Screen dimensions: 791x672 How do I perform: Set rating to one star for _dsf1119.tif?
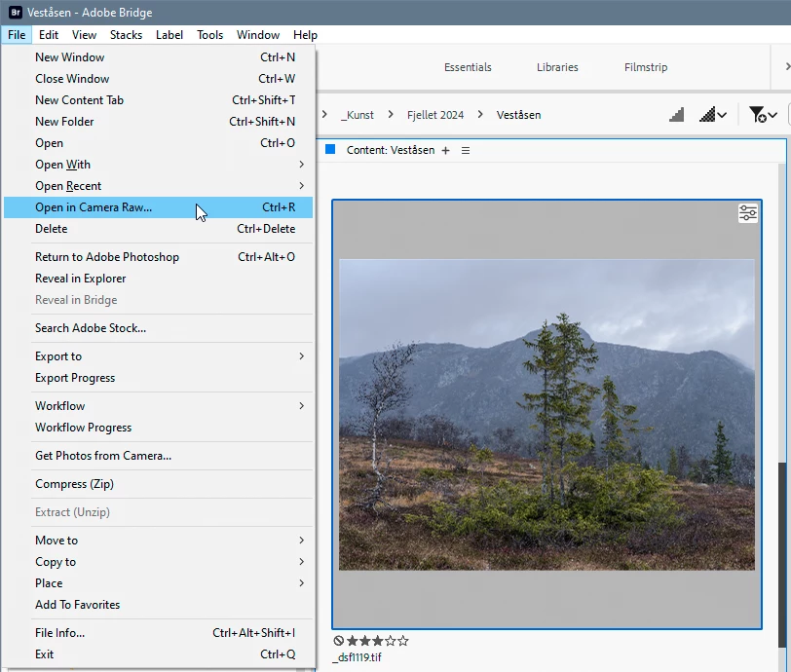[352, 641]
